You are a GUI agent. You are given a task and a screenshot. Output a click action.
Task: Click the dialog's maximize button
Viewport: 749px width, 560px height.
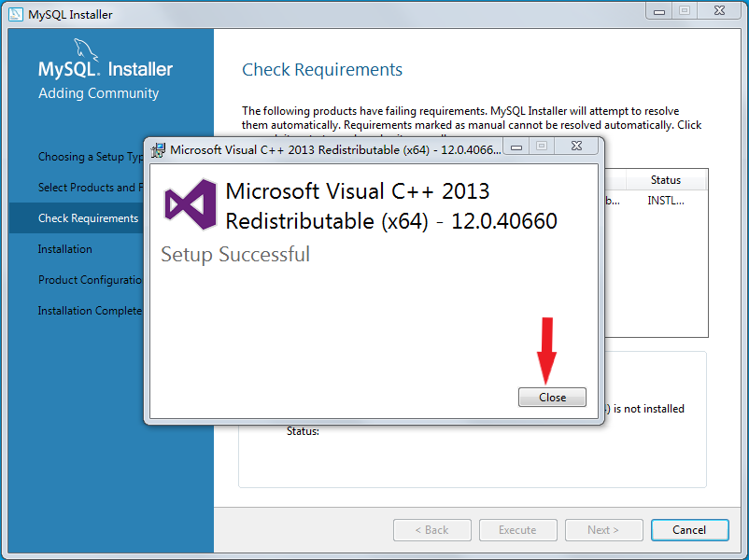click(542, 147)
